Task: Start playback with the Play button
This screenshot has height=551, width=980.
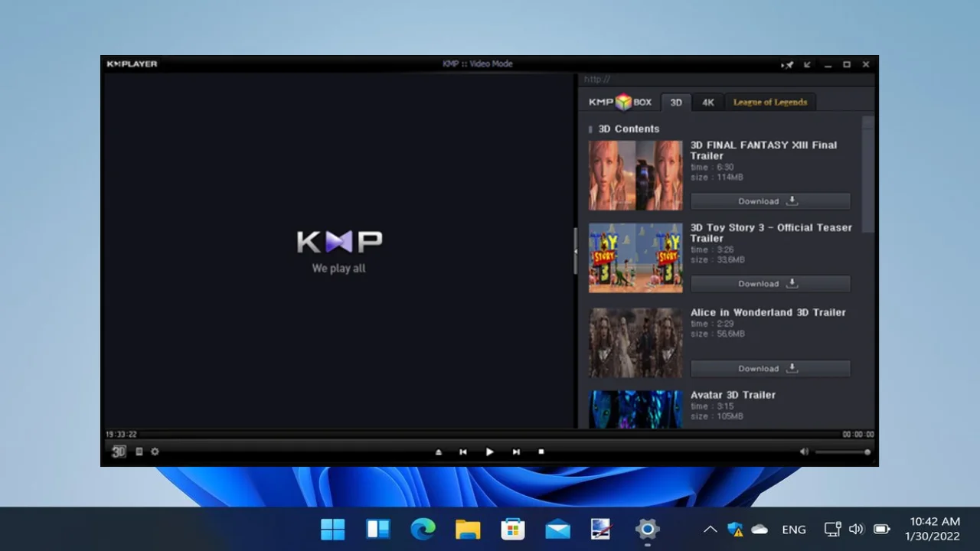Action: pos(490,452)
